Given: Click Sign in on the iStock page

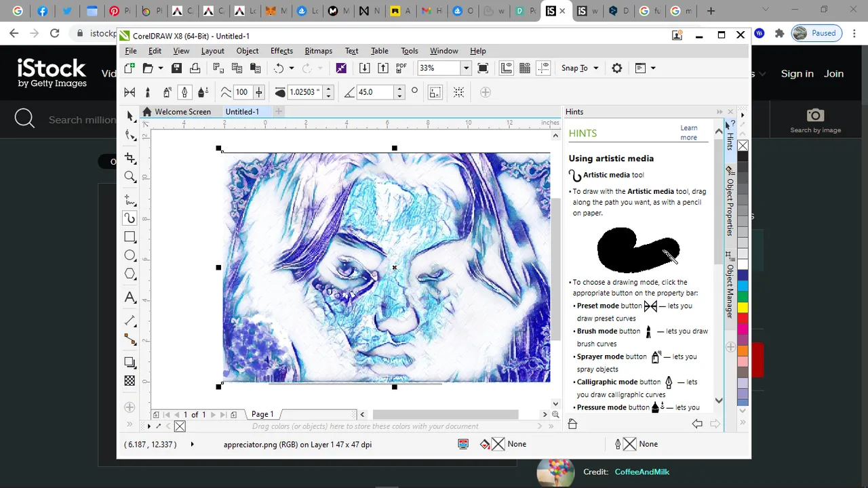Looking at the screenshot, I should [x=797, y=74].
